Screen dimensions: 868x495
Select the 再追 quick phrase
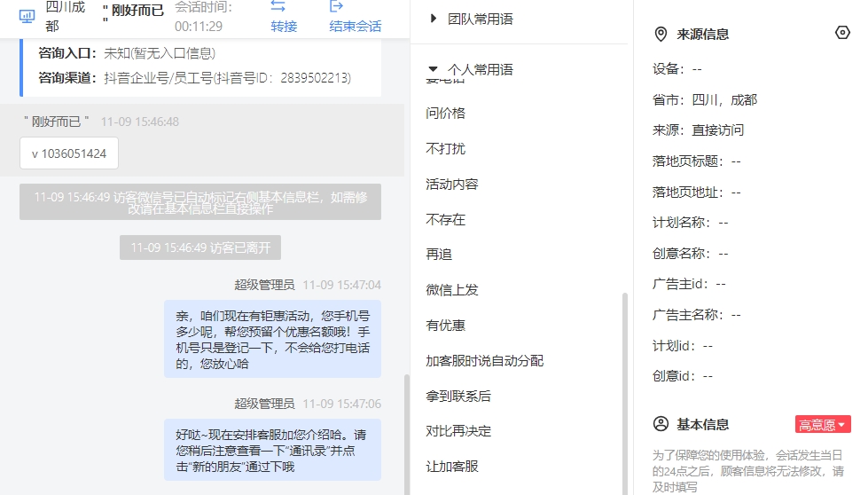pyautogui.click(x=439, y=254)
